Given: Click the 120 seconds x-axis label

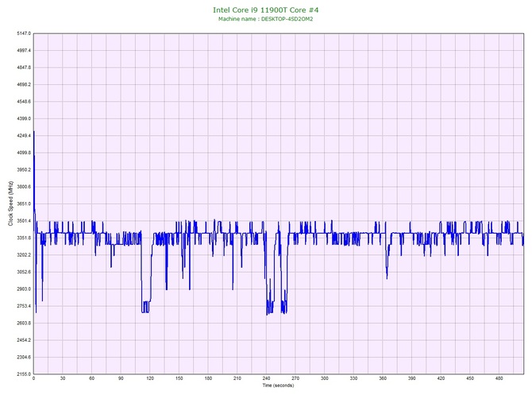Looking at the screenshot, I should click(150, 378).
